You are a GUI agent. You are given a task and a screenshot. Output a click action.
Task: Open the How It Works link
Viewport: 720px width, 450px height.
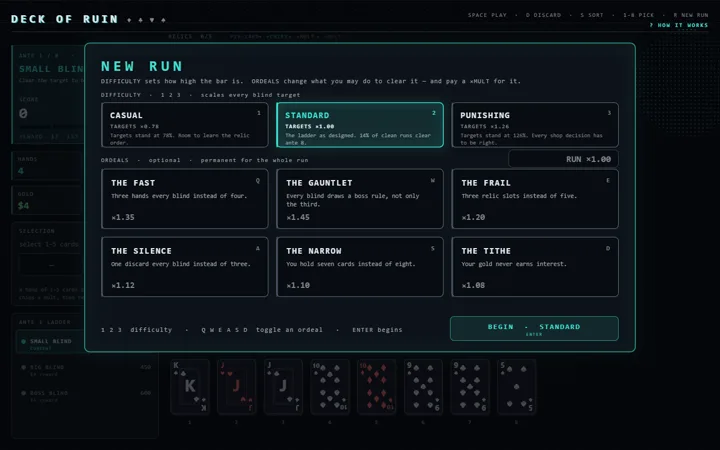[x=679, y=25]
